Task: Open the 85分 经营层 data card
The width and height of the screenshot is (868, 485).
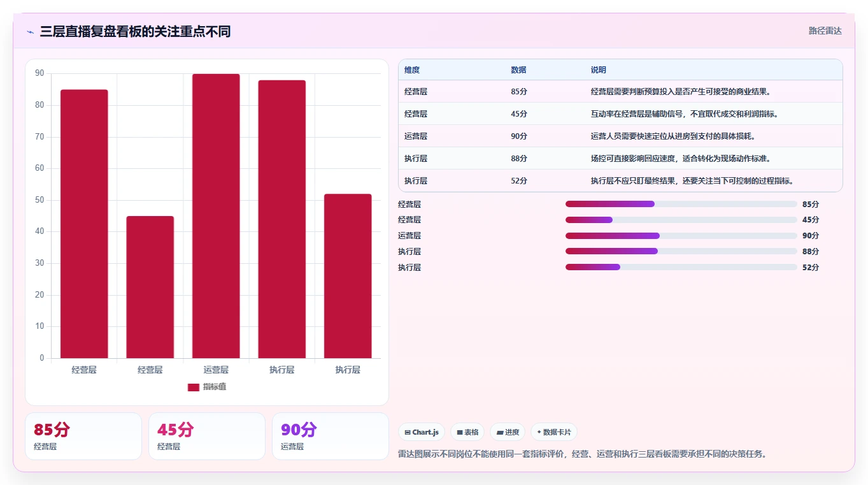Action: pos(83,437)
